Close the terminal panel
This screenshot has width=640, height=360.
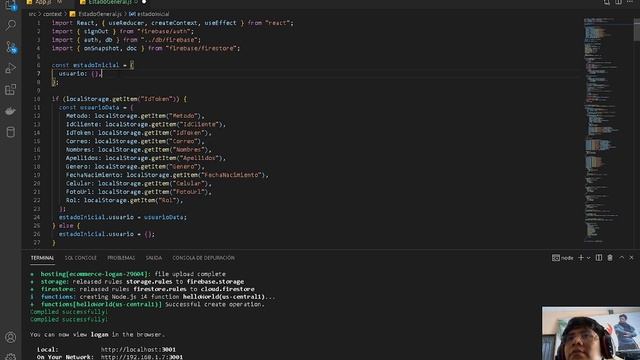click(631, 258)
